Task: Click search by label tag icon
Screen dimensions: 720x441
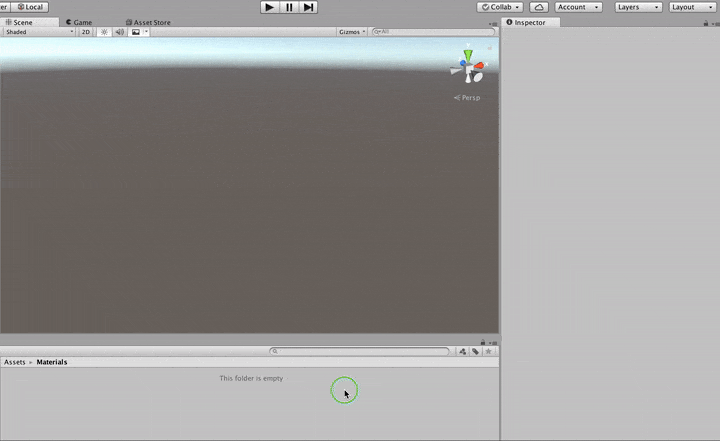Action: 475,352
